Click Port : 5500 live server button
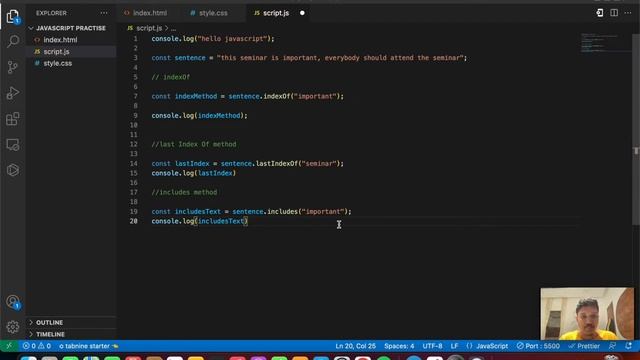Image resolution: width=640 pixels, height=360 pixels. pyautogui.click(x=538, y=346)
